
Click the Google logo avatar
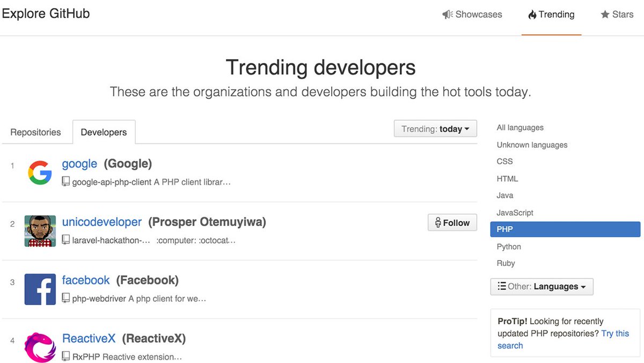click(40, 173)
